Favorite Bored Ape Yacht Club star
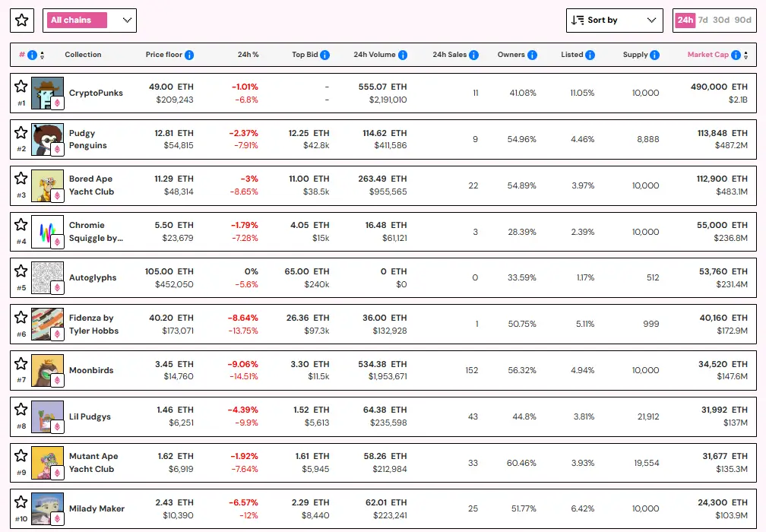The height and width of the screenshot is (532, 766). [x=21, y=179]
